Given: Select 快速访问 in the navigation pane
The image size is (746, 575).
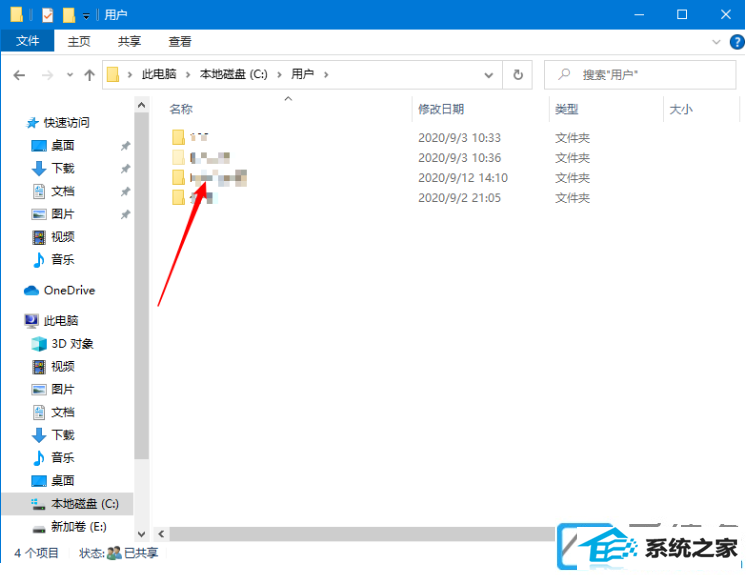Looking at the screenshot, I should [x=67, y=123].
